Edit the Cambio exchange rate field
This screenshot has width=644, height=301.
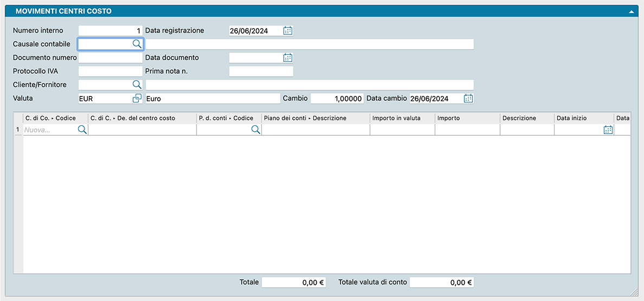pos(337,98)
